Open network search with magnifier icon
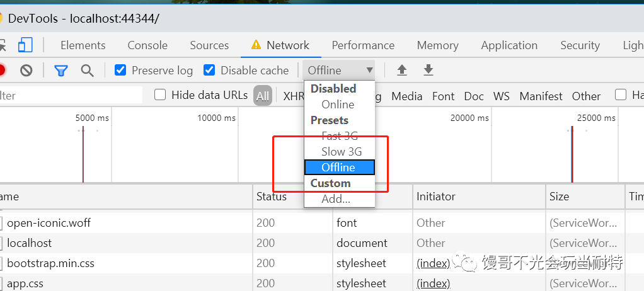The width and height of the screenshot is (644, 291). (87, 71)
